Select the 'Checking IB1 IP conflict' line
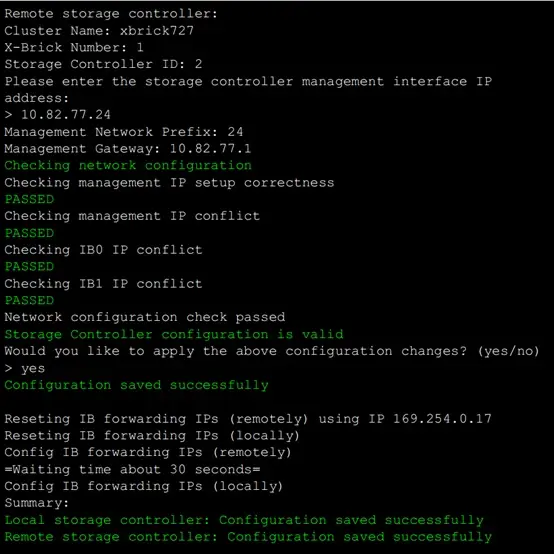 [103, 284]
